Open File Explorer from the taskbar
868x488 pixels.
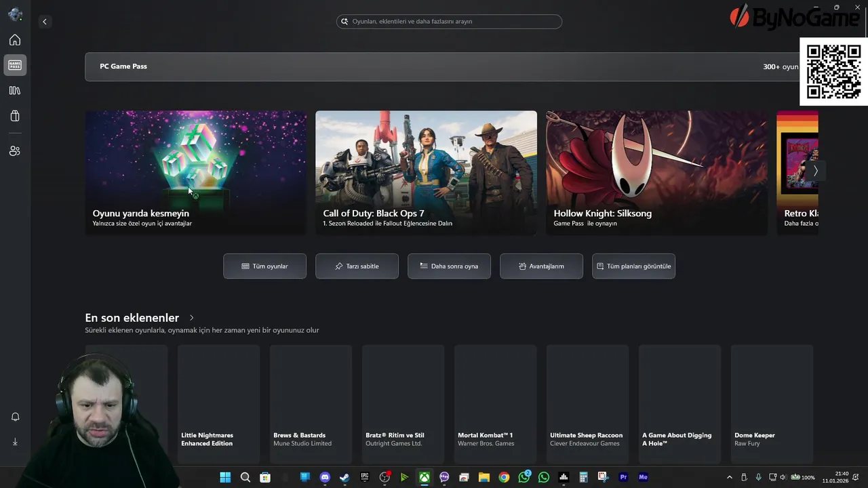click(484, 477)
